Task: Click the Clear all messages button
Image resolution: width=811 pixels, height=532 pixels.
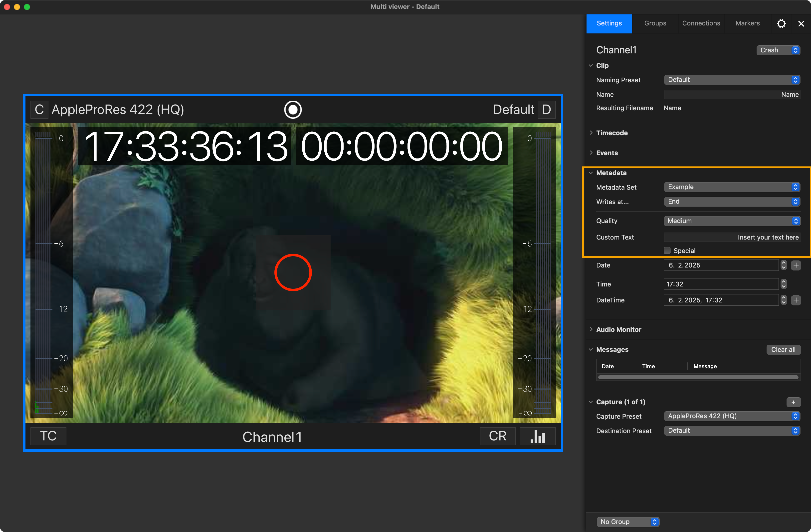Action: (x=783, y=350)
